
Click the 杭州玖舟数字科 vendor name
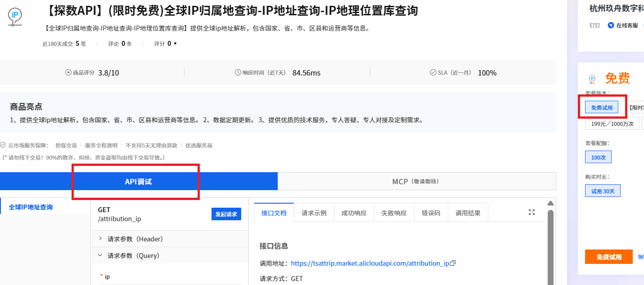[617, 8]
